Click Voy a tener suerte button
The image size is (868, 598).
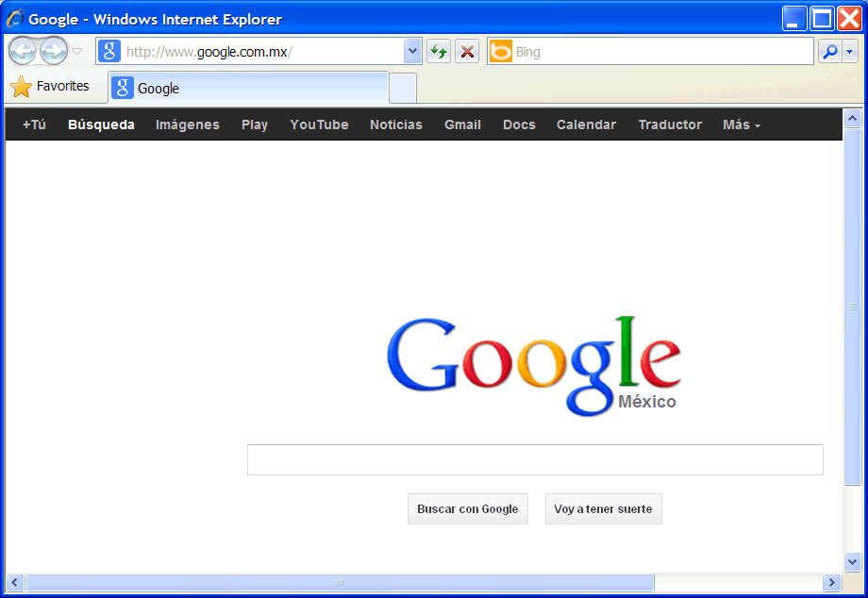click(x=604, y=508)
